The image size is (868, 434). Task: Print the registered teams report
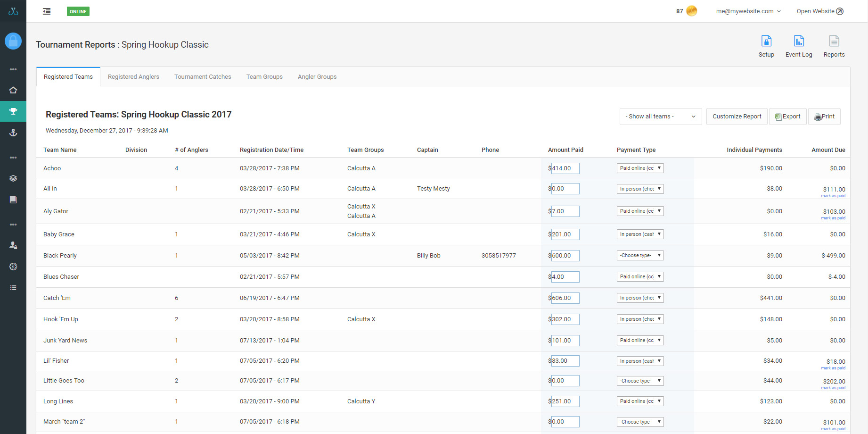[824, 117]
